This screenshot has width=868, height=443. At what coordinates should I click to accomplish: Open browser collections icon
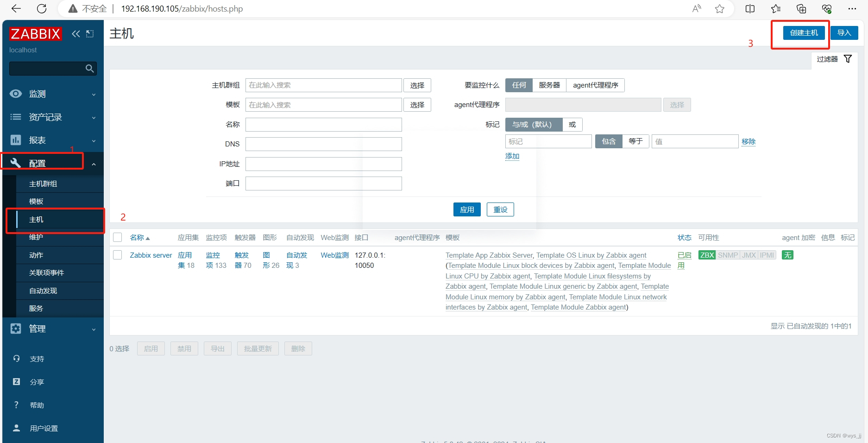pyautogui.click(x=801, y=8)
